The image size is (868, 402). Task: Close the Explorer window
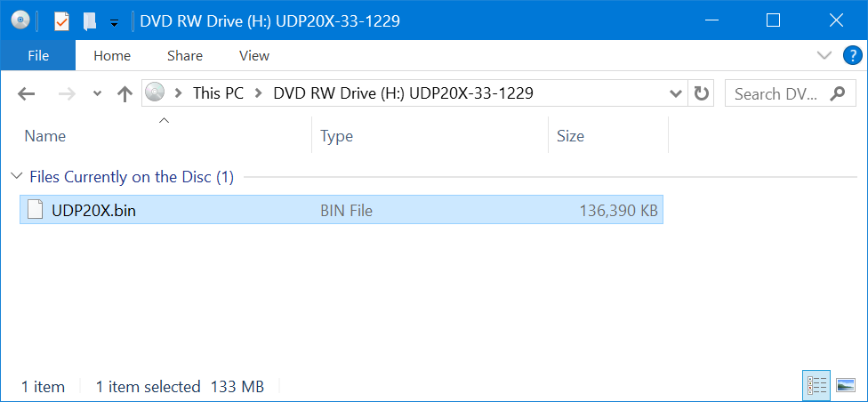point(836,20)
